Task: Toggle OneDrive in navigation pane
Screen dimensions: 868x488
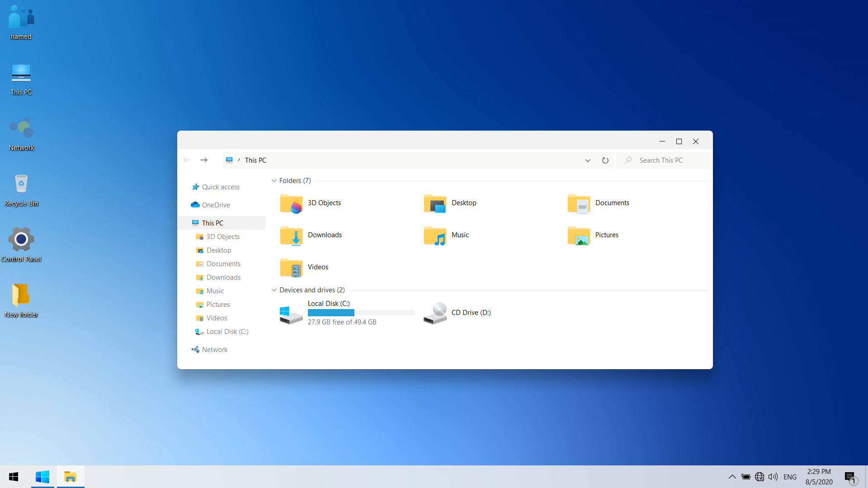Action: [x=216, y=204]
